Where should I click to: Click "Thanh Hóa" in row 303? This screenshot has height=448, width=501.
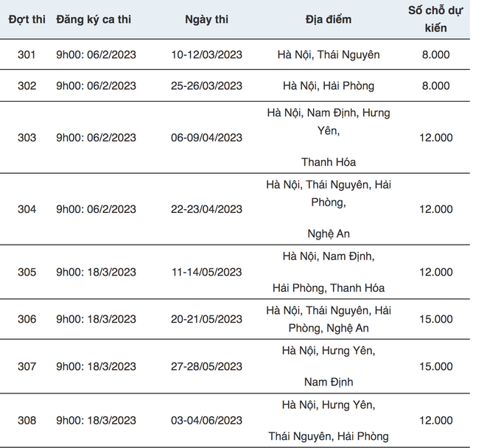[x=329, y=162]
